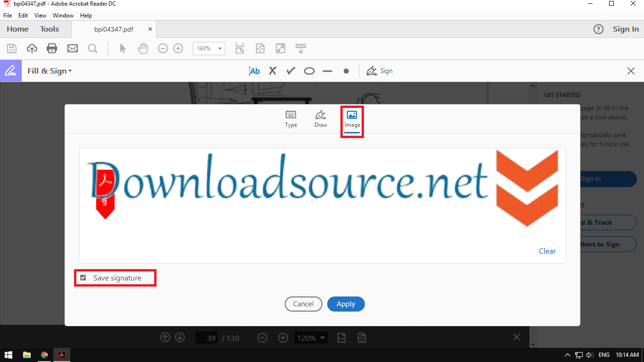This screenshot has width=644, height=362.
Task: Toggle the Save signature checkbox
Action: (83, 278)
